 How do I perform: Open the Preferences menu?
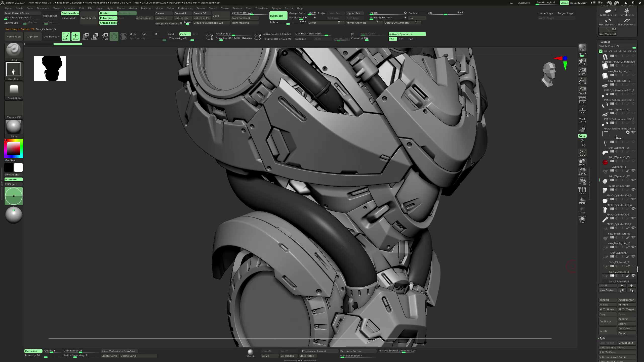point(185,8)
